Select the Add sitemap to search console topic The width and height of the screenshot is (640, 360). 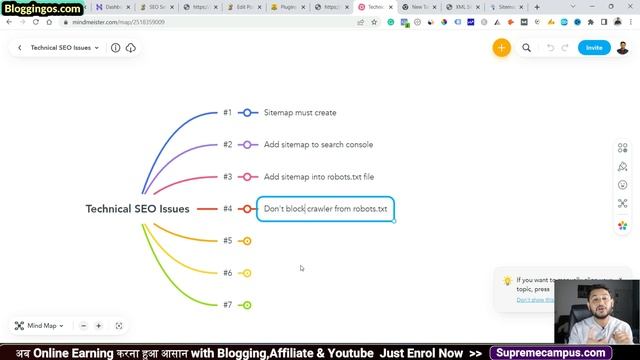click(x=318, y=144)
